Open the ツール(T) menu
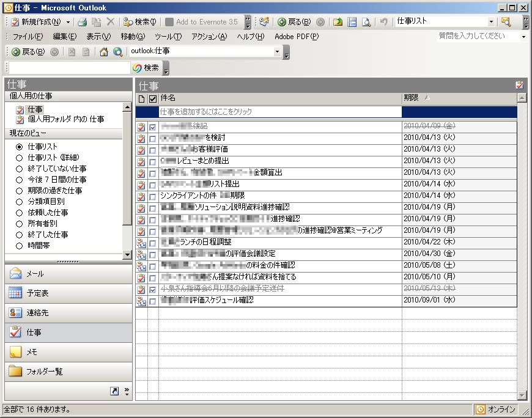The height and width of the screenshot is (418, 532). [x=168, y=37]
